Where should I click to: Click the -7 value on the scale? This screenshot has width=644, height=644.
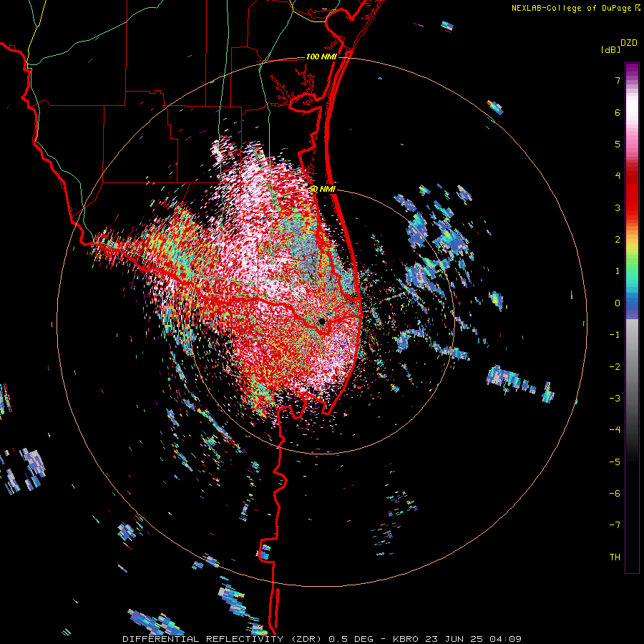coord(615,525)
